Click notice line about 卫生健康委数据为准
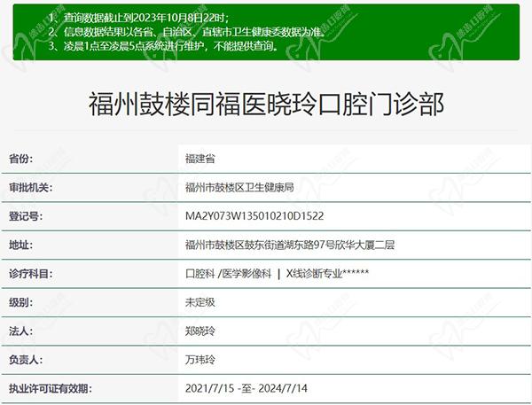Screen dimensions: 532x405 187,32
